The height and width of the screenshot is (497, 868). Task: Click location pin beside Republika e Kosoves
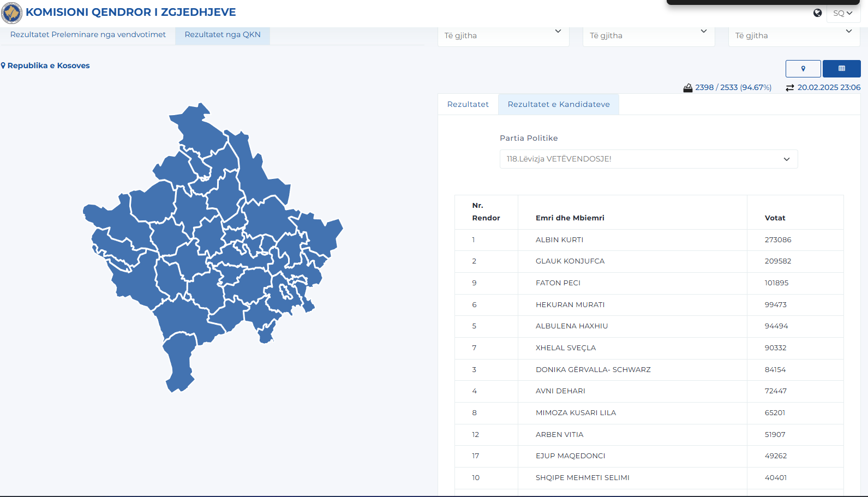[x=3, y=65]
